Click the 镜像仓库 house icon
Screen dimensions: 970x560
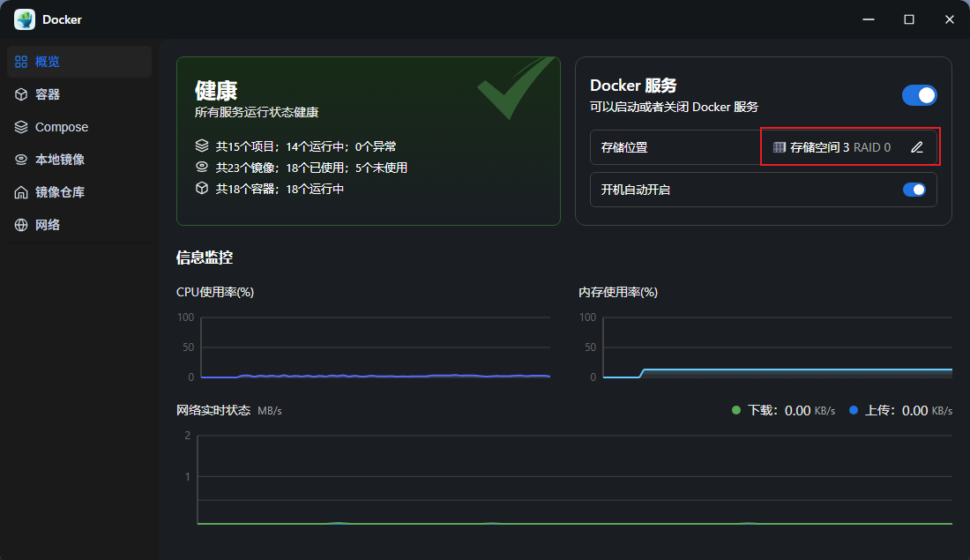point(21,192)
